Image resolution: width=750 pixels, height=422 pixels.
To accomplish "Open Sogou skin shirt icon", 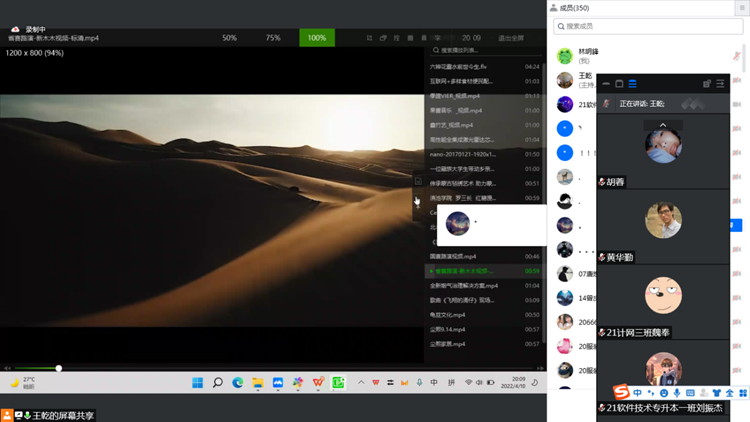I will pos(717,393).
